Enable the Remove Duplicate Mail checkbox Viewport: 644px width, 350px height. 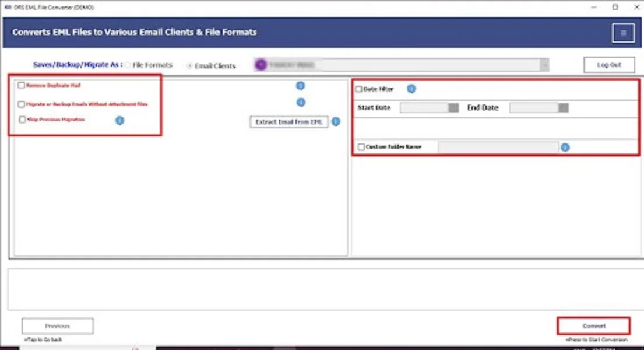click(22, 85)
